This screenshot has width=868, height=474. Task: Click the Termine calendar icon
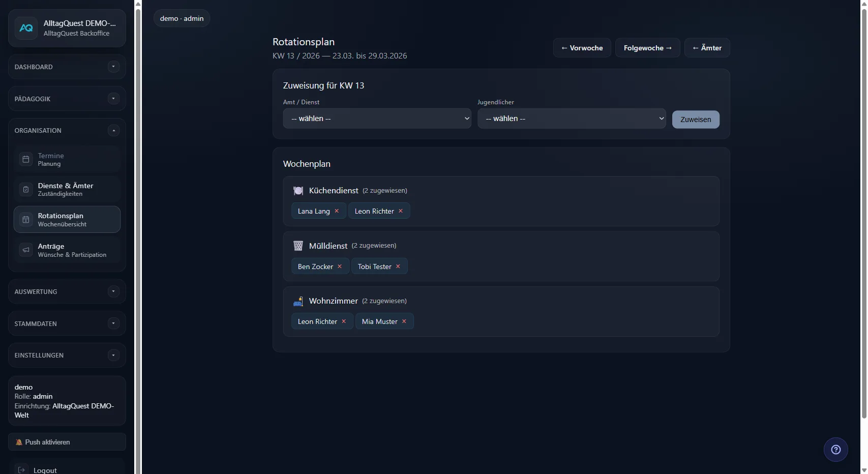[x=26, y=159]
